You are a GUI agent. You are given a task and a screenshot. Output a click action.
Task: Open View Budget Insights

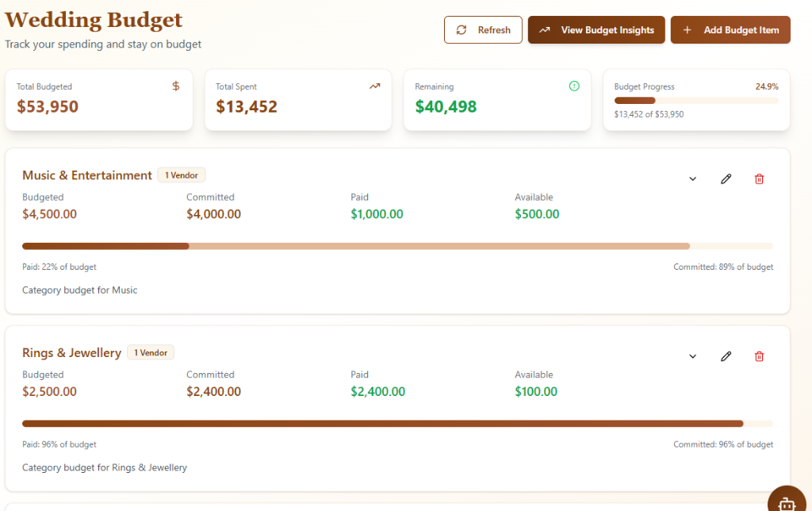tap(596, 30)
